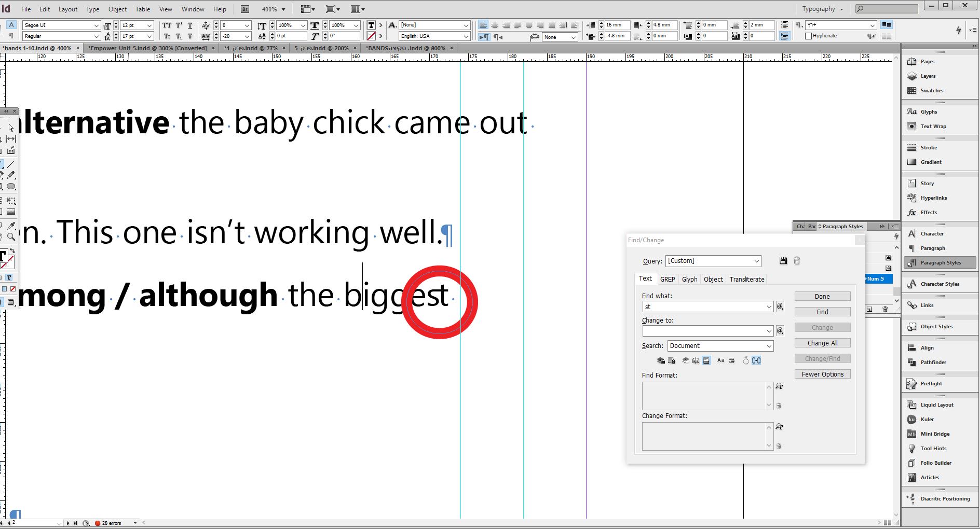Click the Change All button
The height and width of the screenshot is (529, 980).
(x=822, y=343)
